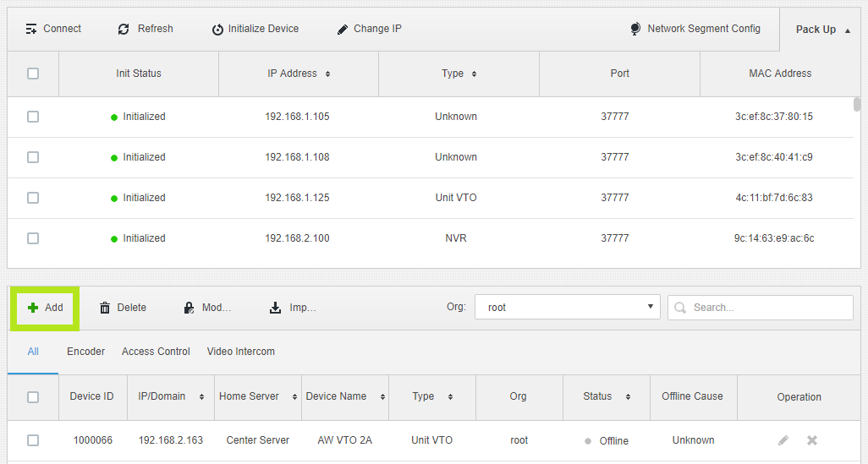This screenshot has width=868, height=464.
Task: Check the 192.168.1.105 device checkbox
Action: pos(33,117)
